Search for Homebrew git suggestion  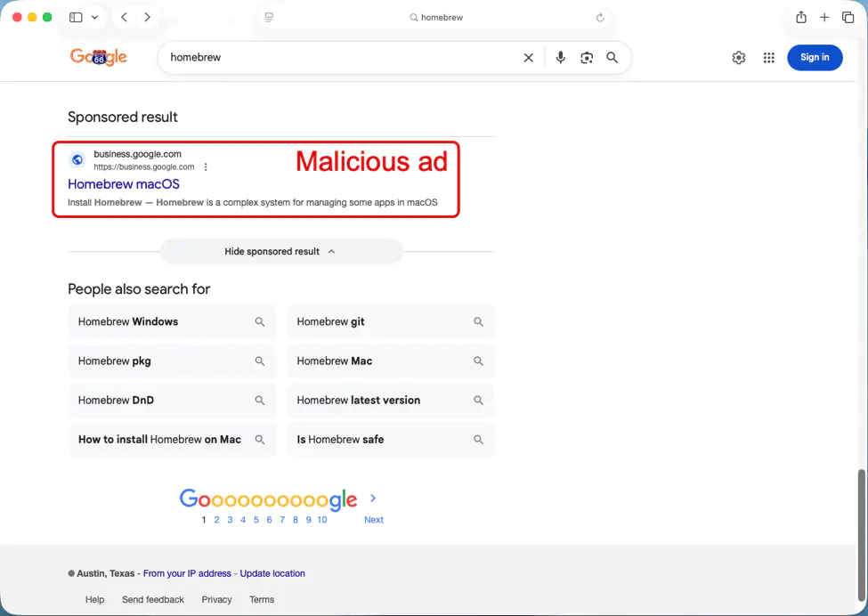click(x=391, y=321)
